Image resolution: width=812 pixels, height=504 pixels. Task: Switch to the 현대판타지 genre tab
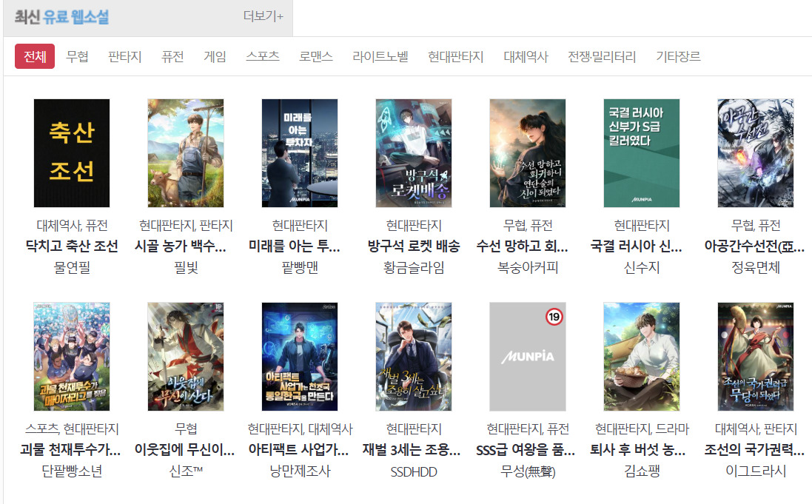456,56
